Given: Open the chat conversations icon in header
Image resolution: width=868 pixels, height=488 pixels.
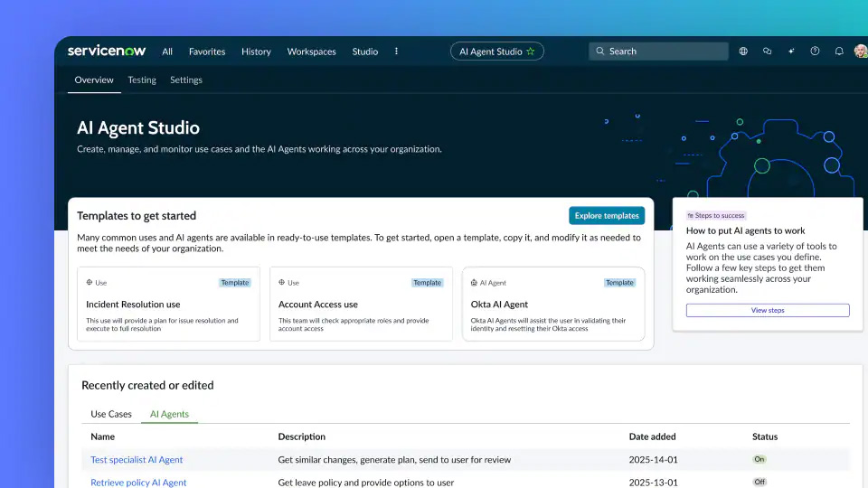Looking at the screenshot, I should (x=767, y=52).
